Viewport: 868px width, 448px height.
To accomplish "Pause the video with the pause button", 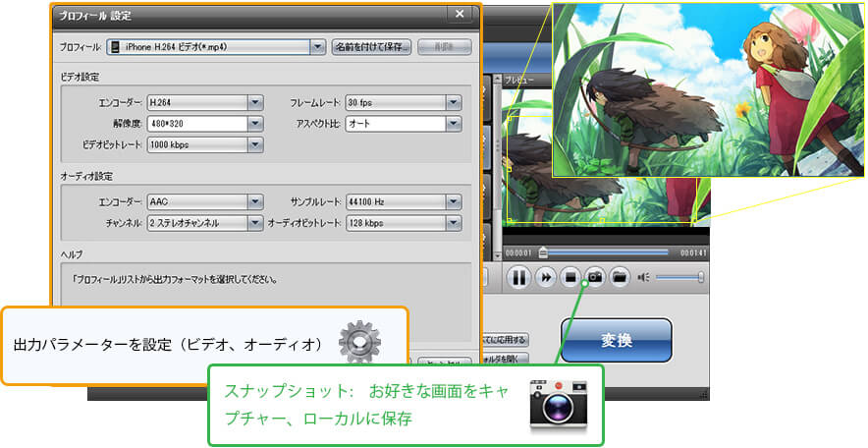I will (518, 277).
